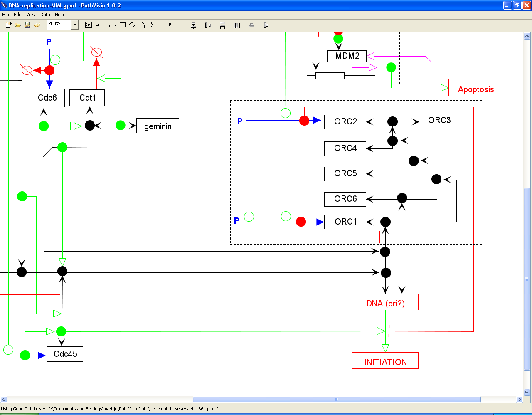
Task: Select the Label tool
Action: (x=98, y=25)
